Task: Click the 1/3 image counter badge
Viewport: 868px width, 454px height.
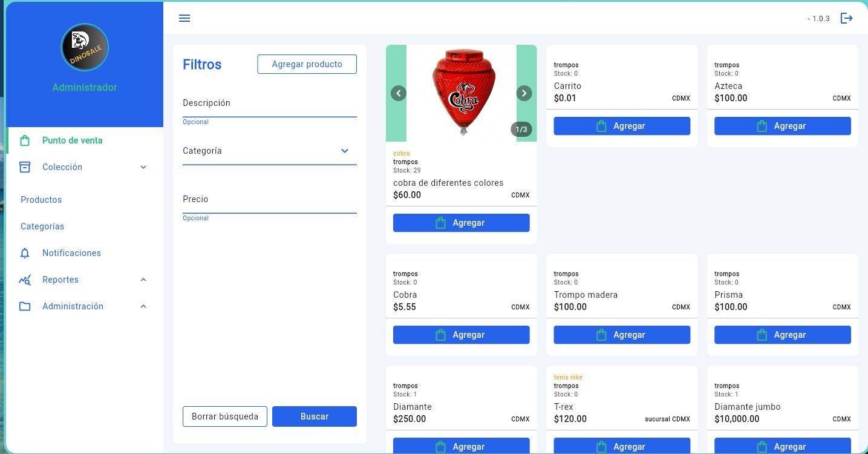Action: (521, 130)
